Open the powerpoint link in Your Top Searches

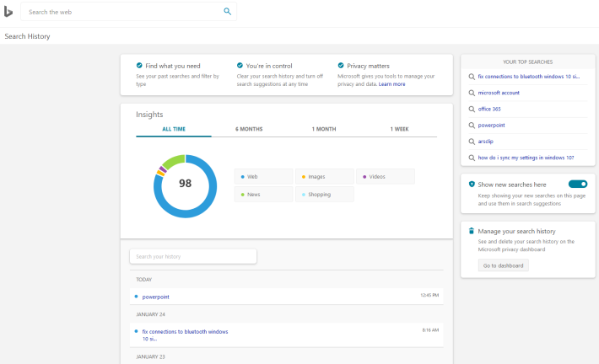click(x=491, y=126)
